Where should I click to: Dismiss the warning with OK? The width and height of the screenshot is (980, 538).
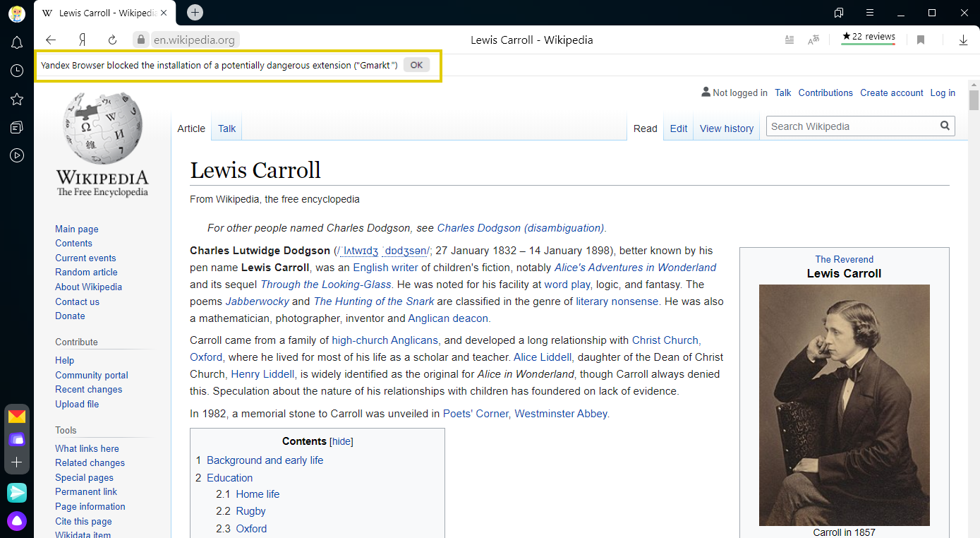[x=416, y=65]
